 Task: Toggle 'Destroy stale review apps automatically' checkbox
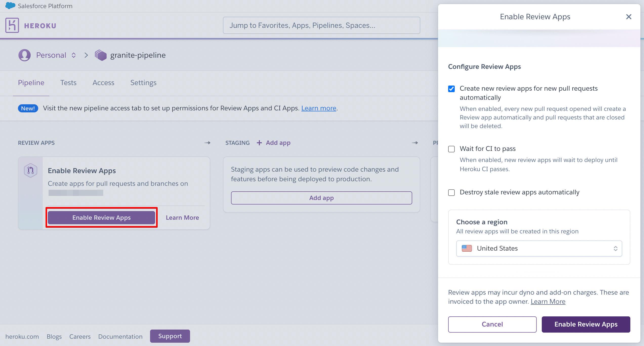[x=451, y=192]
